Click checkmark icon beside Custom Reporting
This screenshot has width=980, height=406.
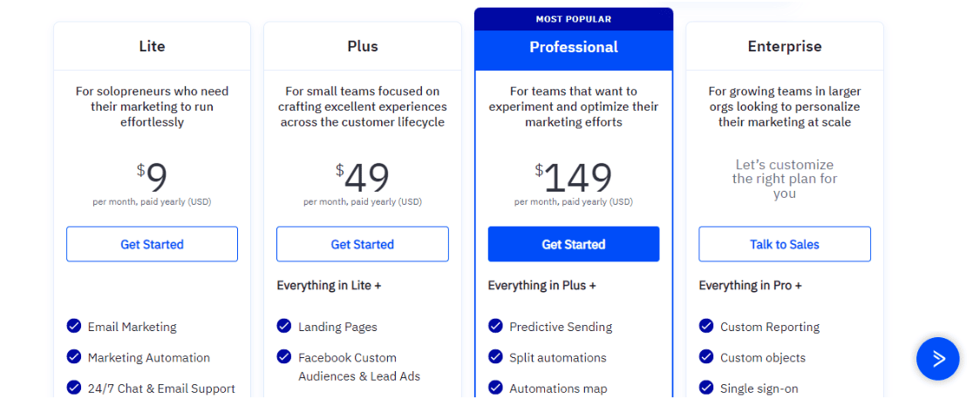pos(706,326)
